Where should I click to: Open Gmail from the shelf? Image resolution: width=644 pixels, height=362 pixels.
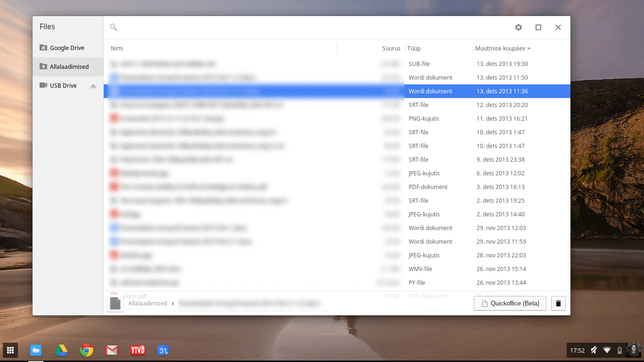point(112,350)
